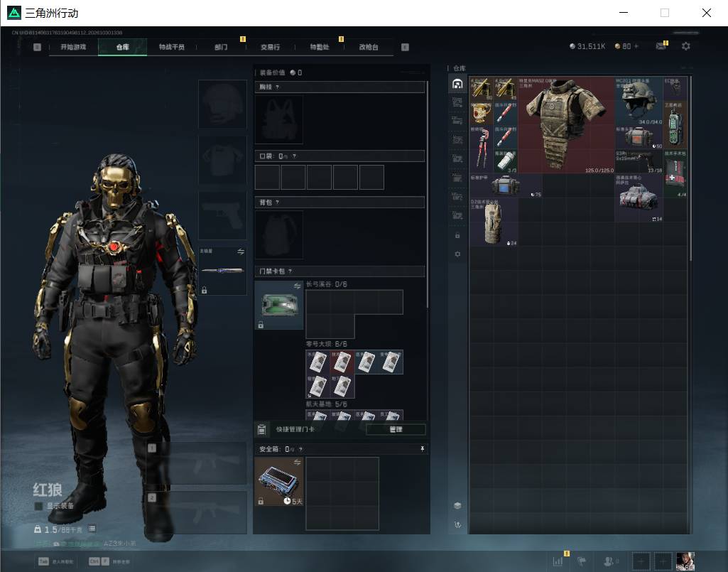Click the help marker beside 安全箱
Screen dimensions: 728x572
coord(300,449)
